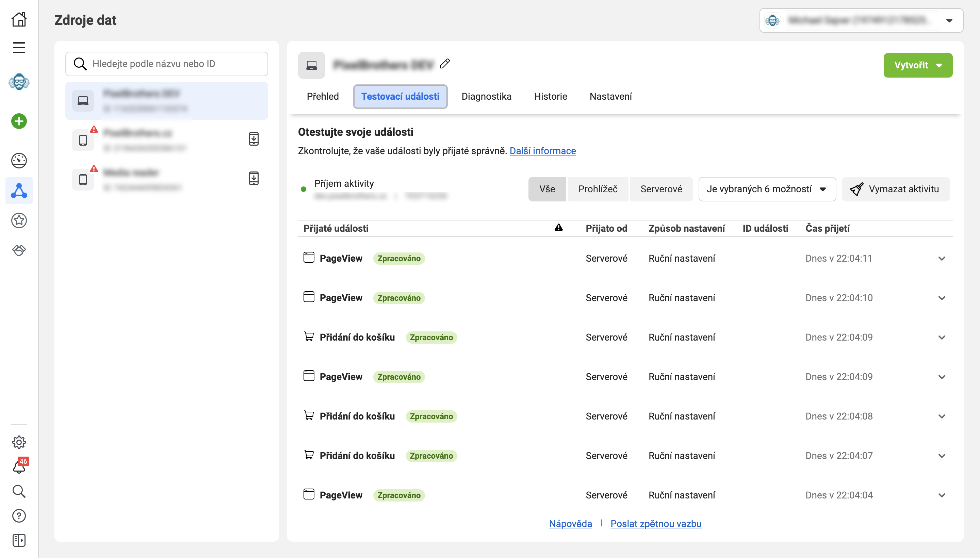980x558 pixels.
Task: Click the clock/history icon in sidebar
Action: [18, 160]
